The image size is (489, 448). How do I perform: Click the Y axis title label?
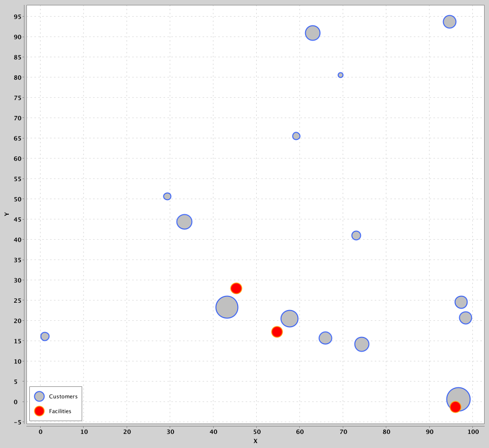[x=6, y=214]
